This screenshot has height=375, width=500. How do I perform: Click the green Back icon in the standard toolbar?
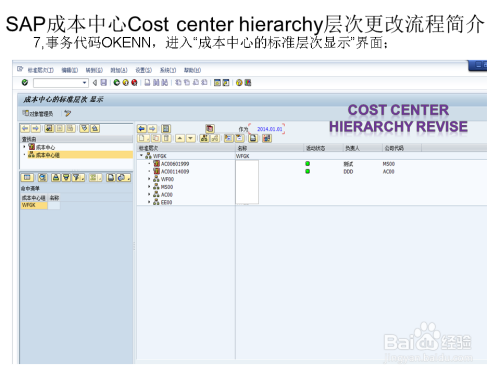point(116,82)
